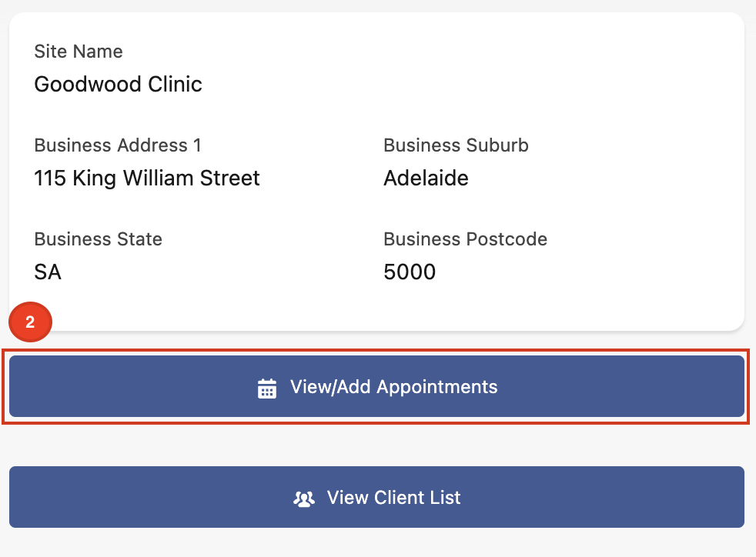Click the people icon beside View Client List

tap(304, 499)
